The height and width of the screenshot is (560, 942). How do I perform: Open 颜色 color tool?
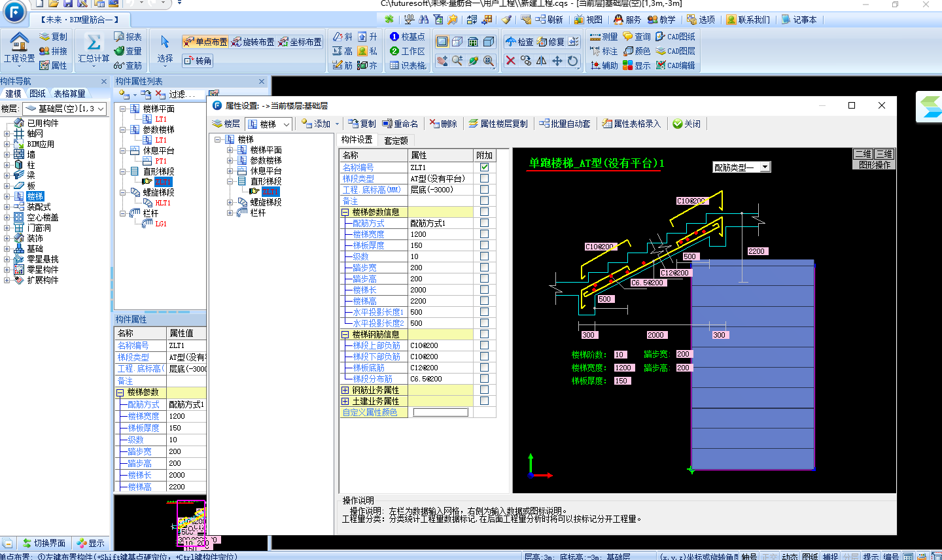click(x=637, y=51)
